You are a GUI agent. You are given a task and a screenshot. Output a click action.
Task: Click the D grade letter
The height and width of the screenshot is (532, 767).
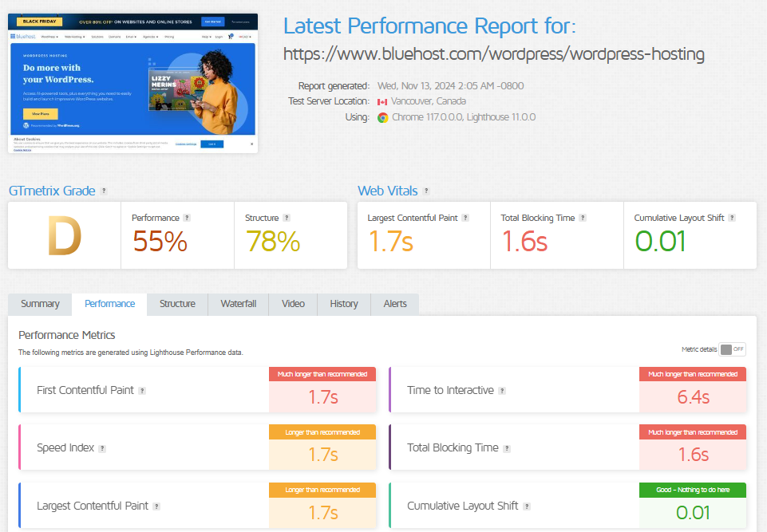(x=65, y=235)
